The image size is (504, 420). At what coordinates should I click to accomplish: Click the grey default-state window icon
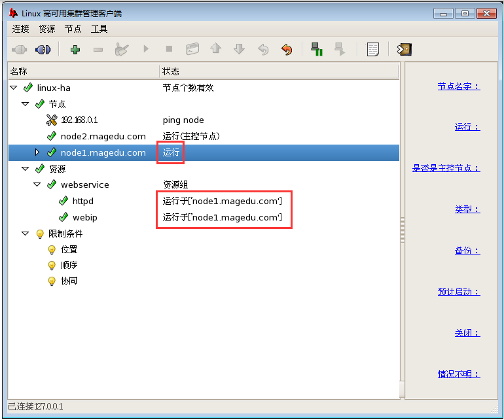point(192,49)
